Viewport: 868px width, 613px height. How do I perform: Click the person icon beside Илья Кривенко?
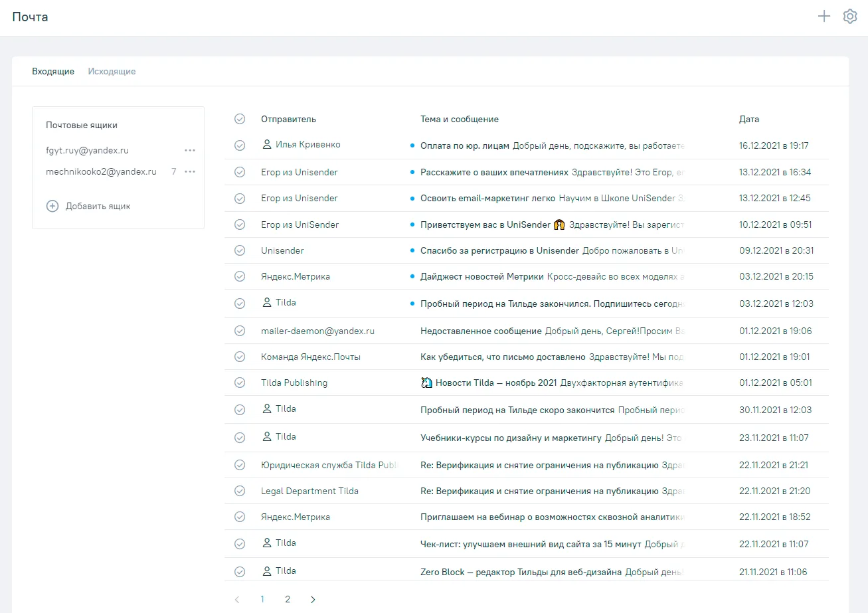(x=267, y=144)
